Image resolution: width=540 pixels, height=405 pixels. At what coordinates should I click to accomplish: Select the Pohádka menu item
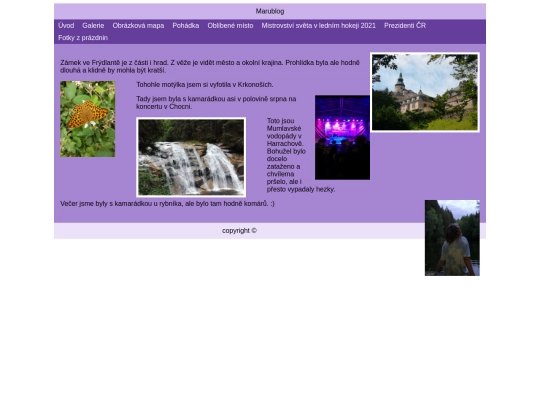tap(186, 25)
